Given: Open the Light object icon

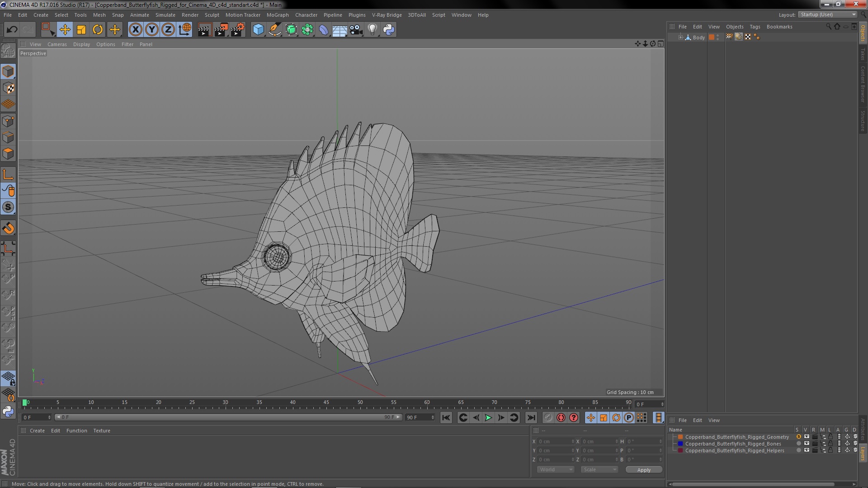Looking at the screenshot, I should 372,30.
